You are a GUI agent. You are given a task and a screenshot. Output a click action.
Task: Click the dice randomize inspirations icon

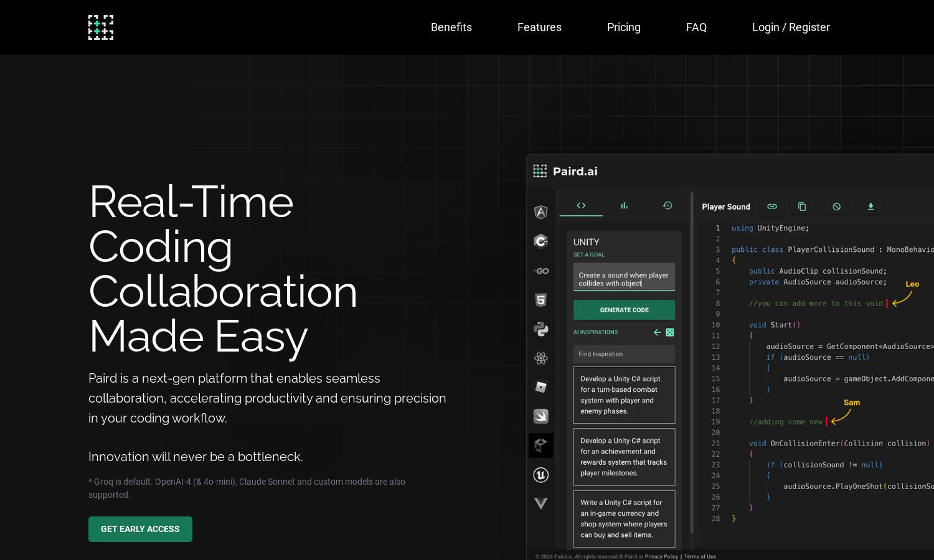click(x=670, y=332)
